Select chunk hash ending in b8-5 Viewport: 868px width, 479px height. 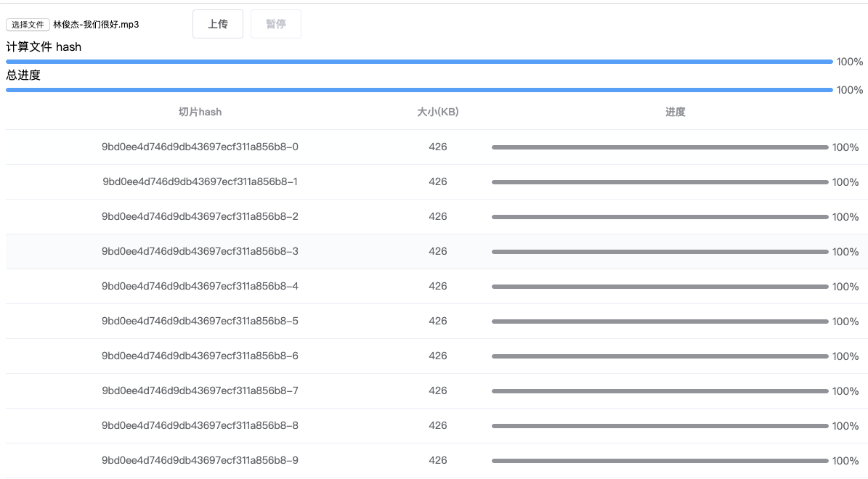[x=200, y=321]
